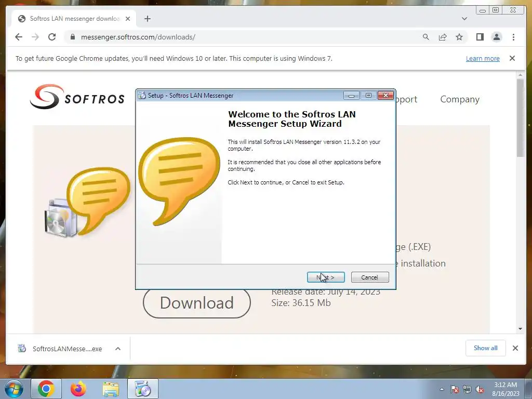The image size is (532, 399).
Task: Close the Softros LAN messenger download tab
Action: pyautogui.click(x=128, y=19)
